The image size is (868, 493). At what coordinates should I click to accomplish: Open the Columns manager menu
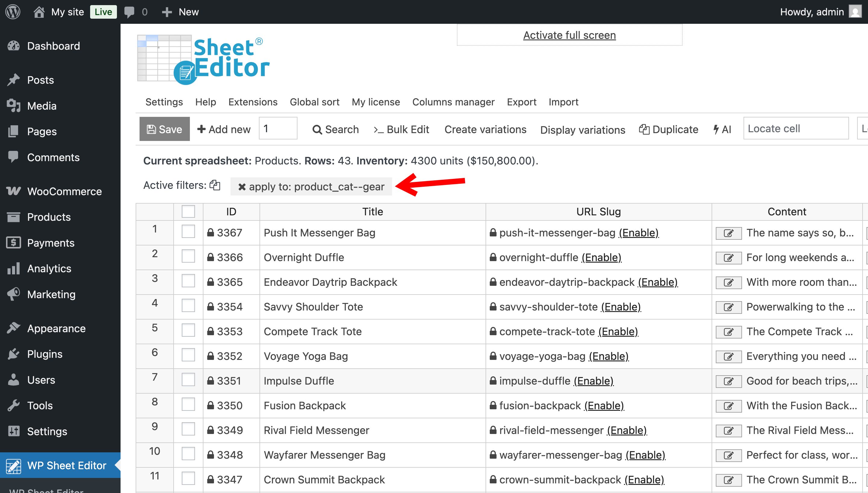point(453,102)
